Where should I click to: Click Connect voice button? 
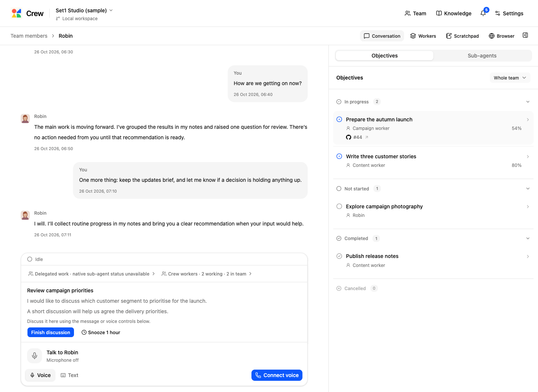coord(277,375)
